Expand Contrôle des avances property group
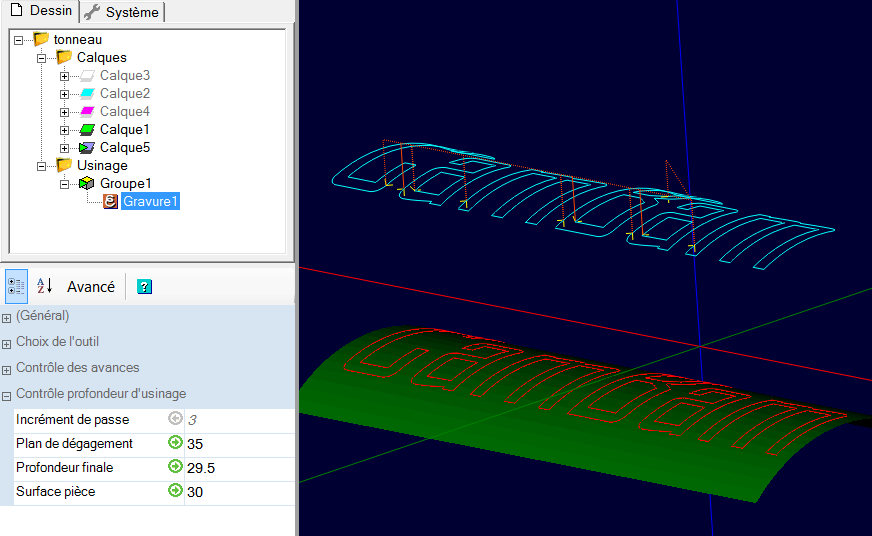 (7, 370)
